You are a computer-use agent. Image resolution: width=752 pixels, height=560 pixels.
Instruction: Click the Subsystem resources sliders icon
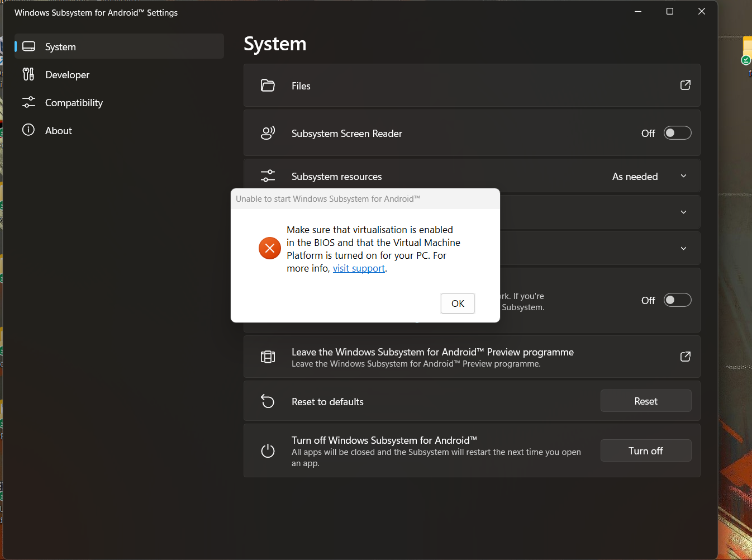(x=268, y=176)
